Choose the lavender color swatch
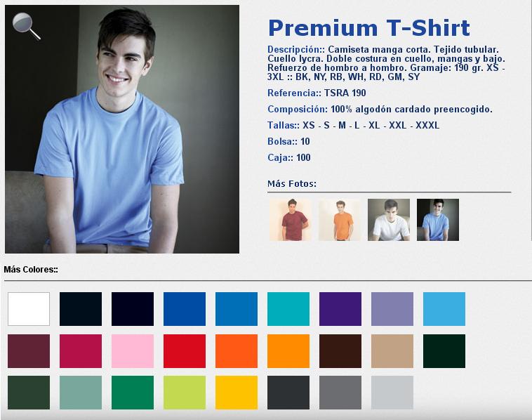Screen dimensions: 532x420 click(x=392, y=309)
